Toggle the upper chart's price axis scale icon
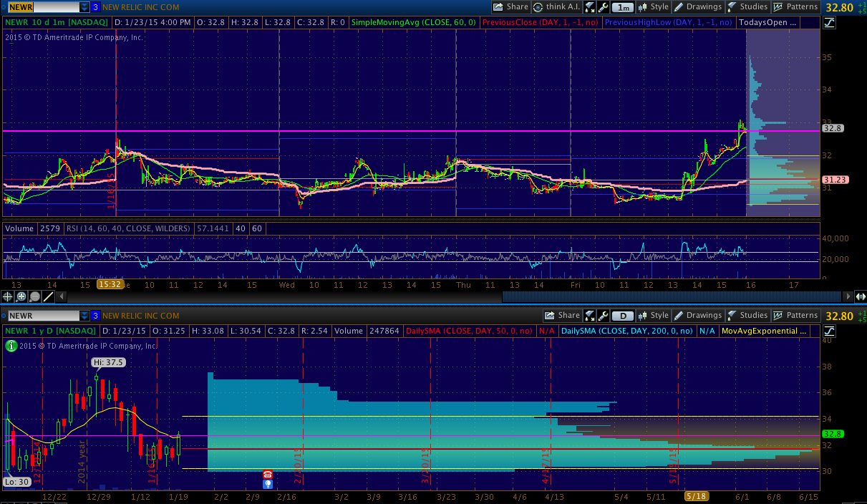 (x=829, y=22)
